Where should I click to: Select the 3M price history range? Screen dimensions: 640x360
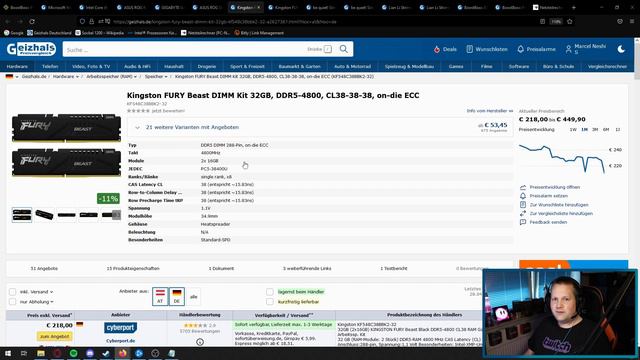[x=595, y=129]
